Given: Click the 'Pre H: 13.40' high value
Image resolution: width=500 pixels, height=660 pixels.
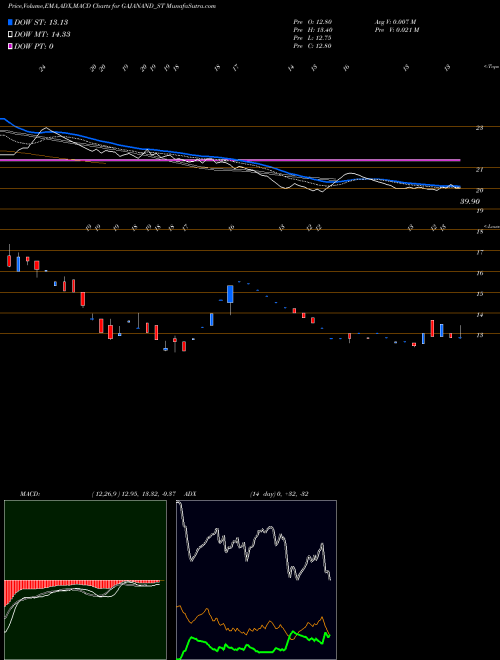Looking at the screenshot, I should pos(312,30).
